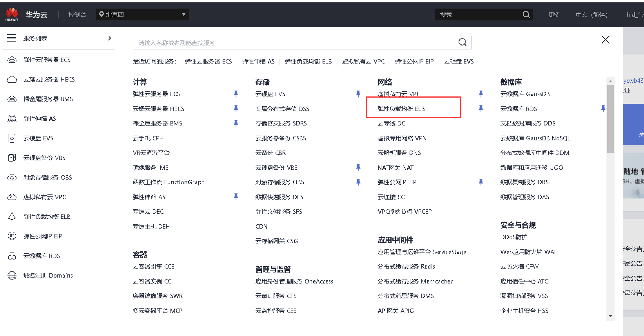Open 镜像服务 IMS service

tap(151, 168)
